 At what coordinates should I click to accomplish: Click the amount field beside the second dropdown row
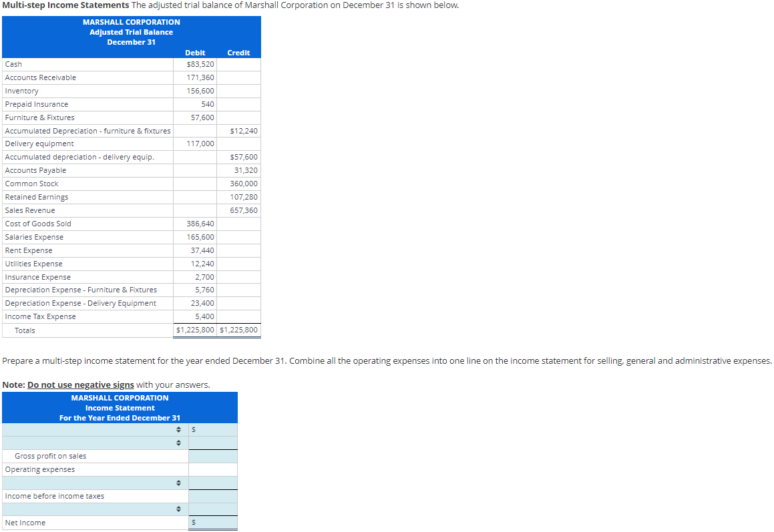point(212,441)
